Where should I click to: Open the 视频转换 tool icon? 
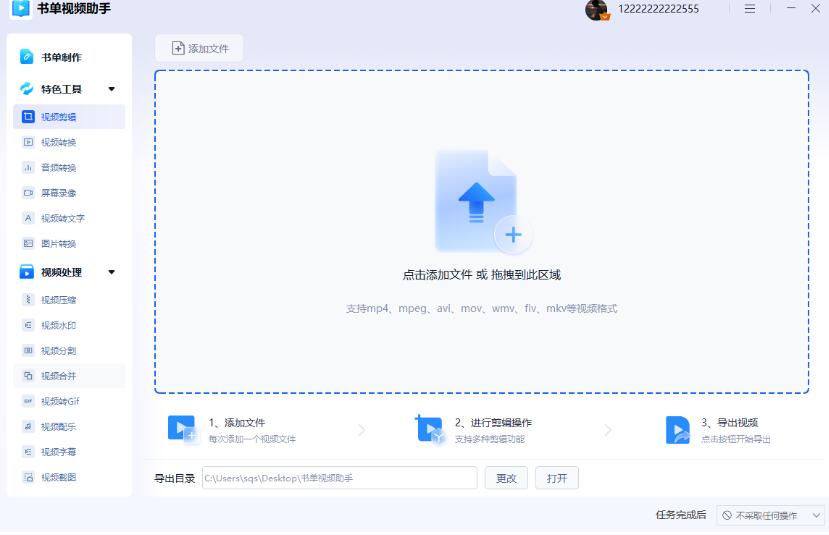point(29,142)
